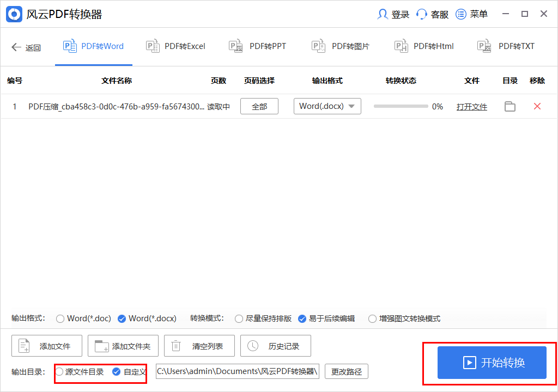Open output folder icon for file 1
The width and height of the screenshot is (558, 392).
point(510,106)
